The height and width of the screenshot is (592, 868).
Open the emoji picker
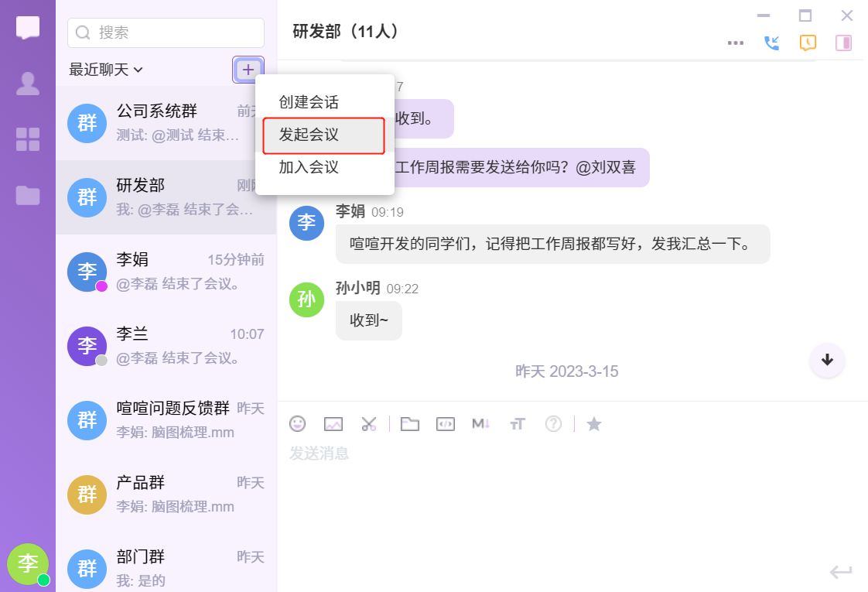click(x=297, y=423)
